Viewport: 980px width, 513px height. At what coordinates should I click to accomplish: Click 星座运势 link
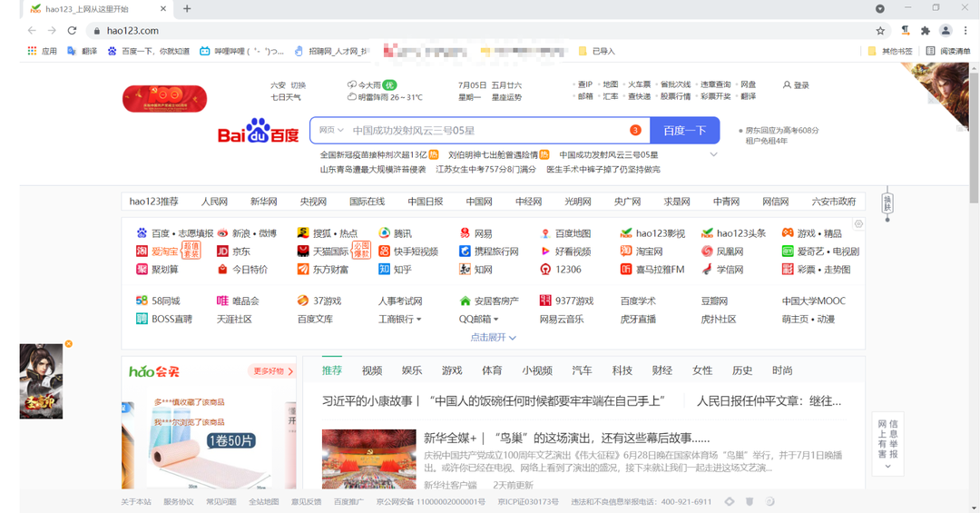click(x=507, y=97)
